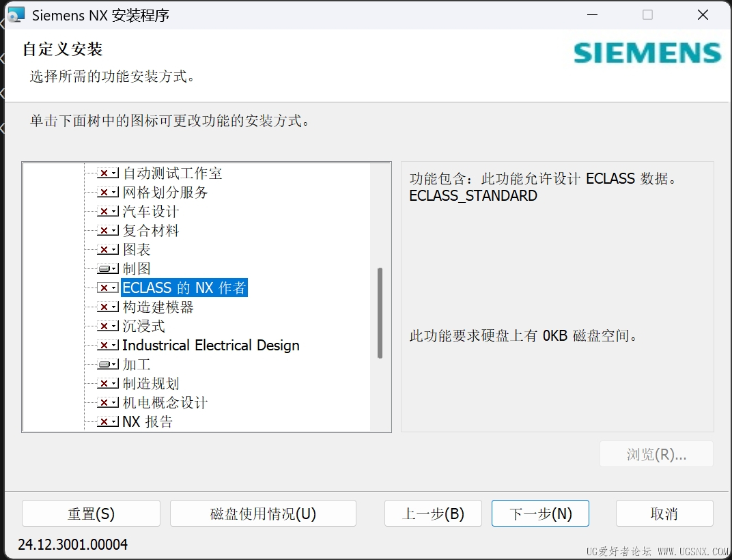This screenshot has width=732, height=560.
Task: Click the installer disc icon in title bar
Action: click(x=16, y=15)
